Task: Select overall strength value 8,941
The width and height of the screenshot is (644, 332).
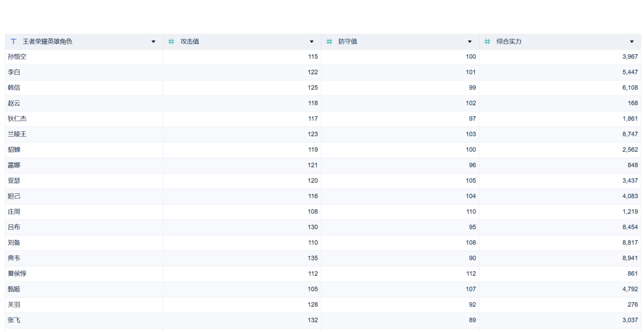Action: (x=630, y=258)
